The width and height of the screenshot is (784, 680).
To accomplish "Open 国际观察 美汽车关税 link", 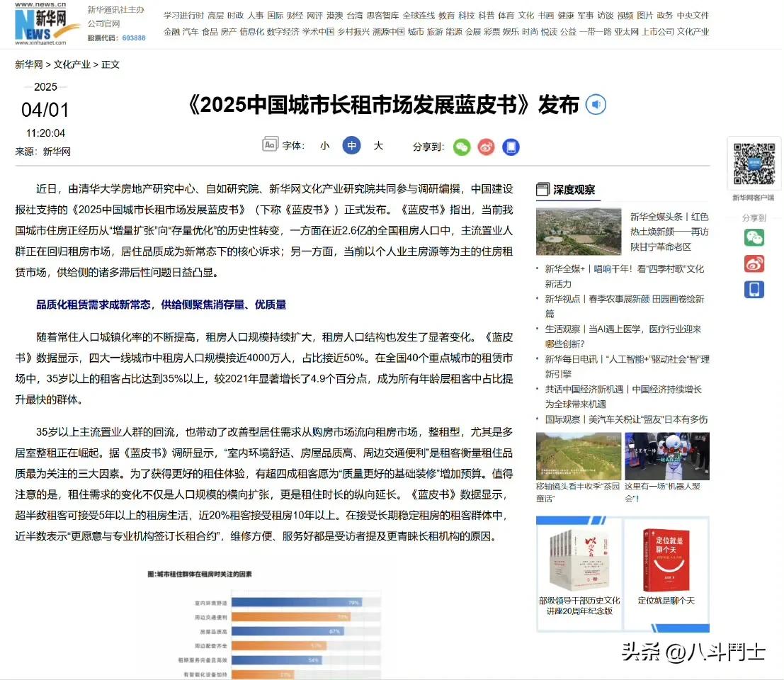I will (626, 419).
